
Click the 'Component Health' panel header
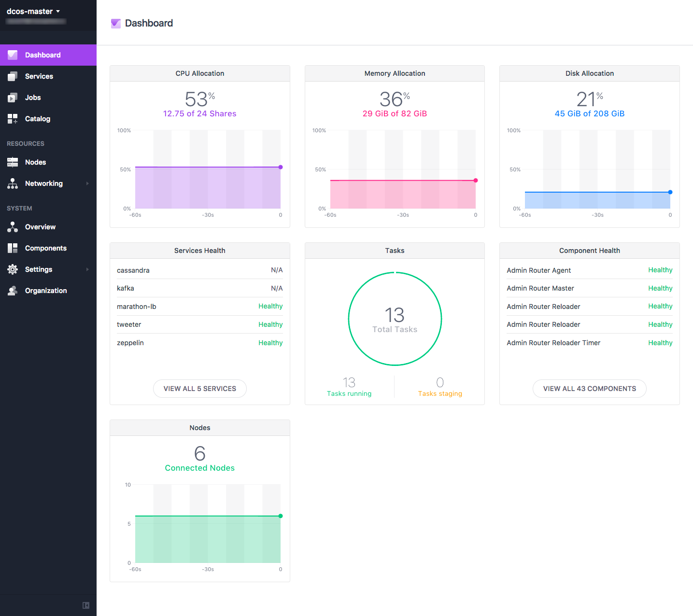click(590, 251)
